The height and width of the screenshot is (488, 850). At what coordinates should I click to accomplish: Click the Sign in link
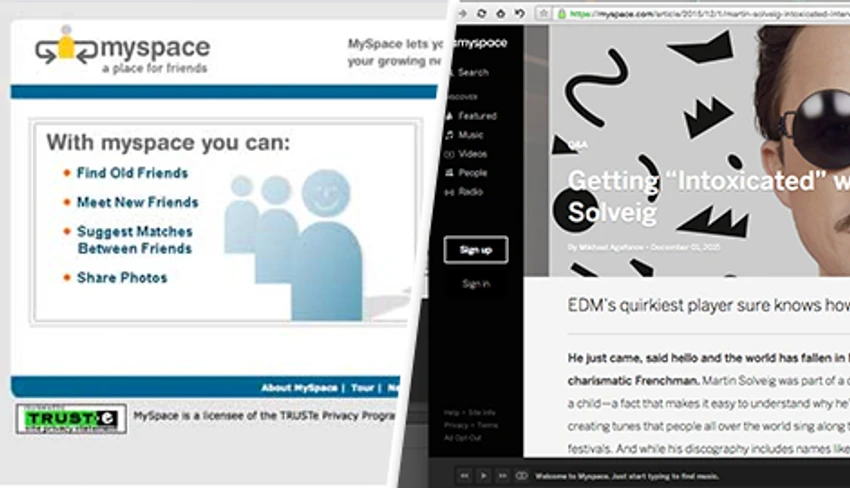(476, 284)
